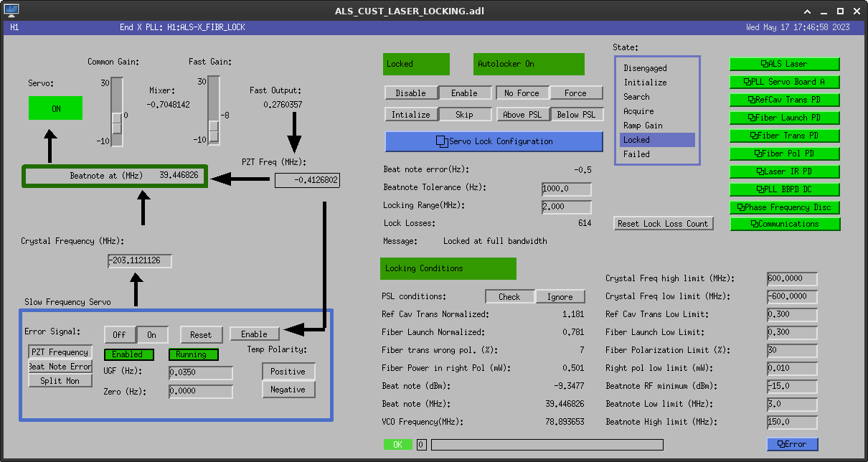
Task: Edit Right pol low limit field
Action: tap(792, 368)
